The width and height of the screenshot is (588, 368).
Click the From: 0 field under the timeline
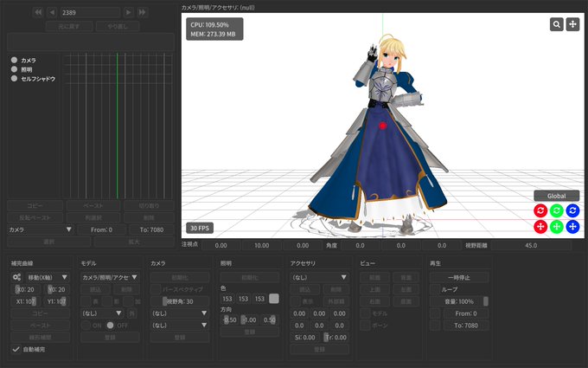(101, 229)
